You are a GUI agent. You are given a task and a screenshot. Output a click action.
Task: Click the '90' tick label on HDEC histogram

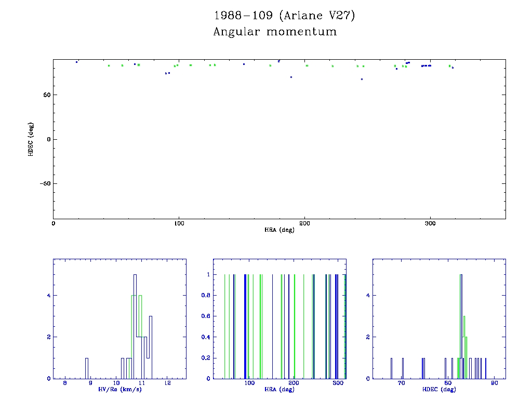pyautogui.click(x=494, y=383)
